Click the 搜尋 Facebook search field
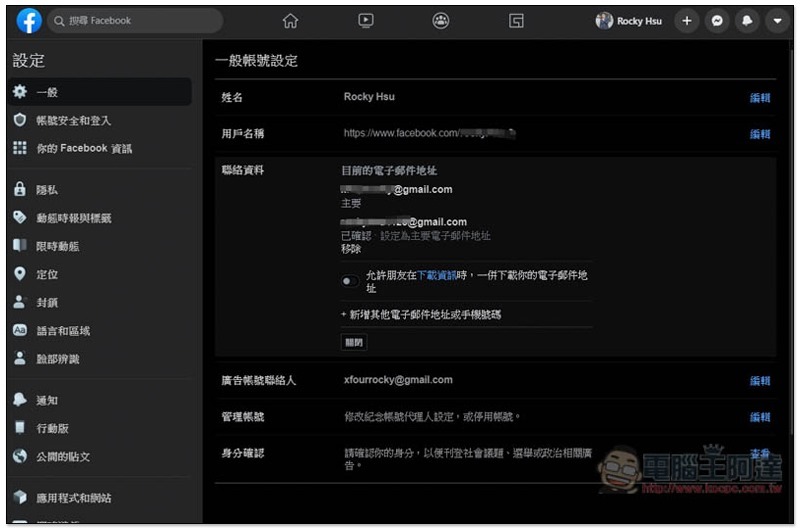Screen dimensions: 800x530 click(135, 21)
